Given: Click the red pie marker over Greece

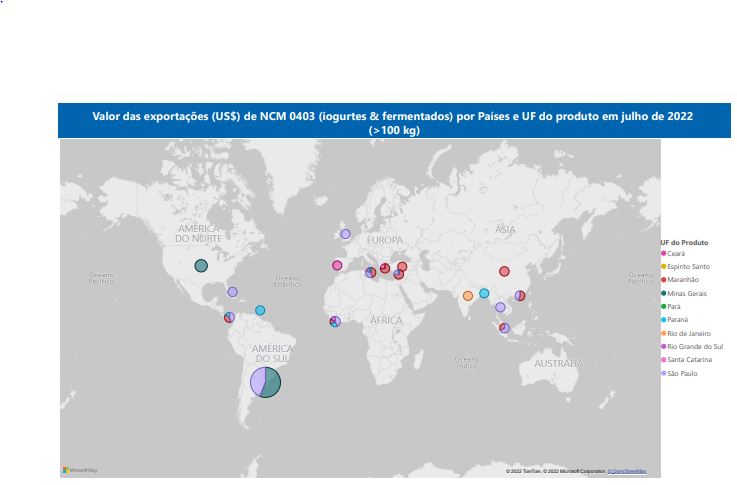Looking at the screenshot, I should 385,268.
